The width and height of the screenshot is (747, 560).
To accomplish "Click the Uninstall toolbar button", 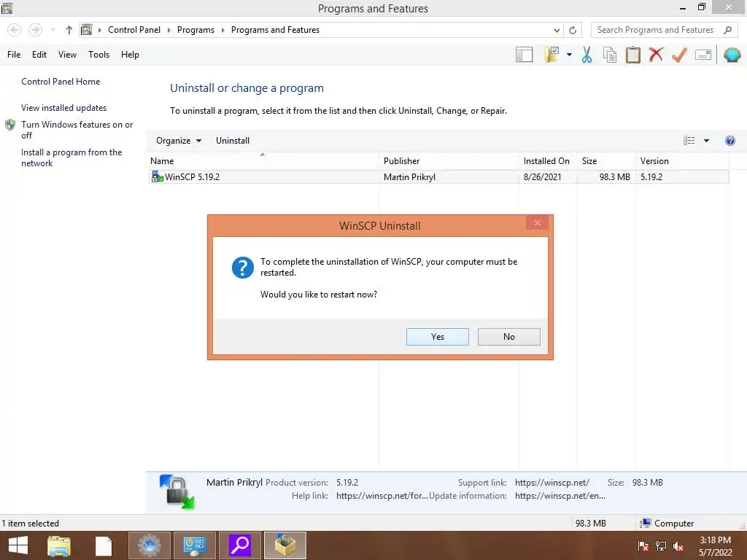I will pos(233,141).
